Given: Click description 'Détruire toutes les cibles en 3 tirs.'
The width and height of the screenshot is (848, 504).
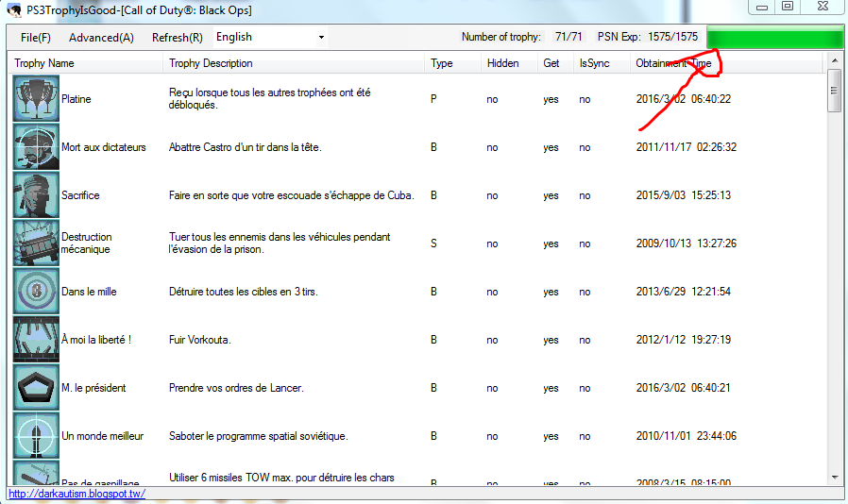Looking at the screenshot, I should pyautogui.click(x=244, y=292).
